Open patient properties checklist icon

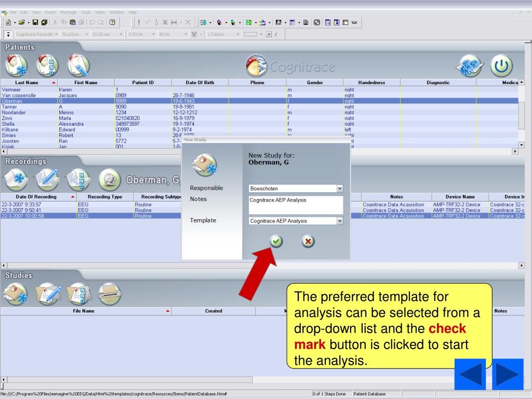pyautogui.click(x=47, y=66)
